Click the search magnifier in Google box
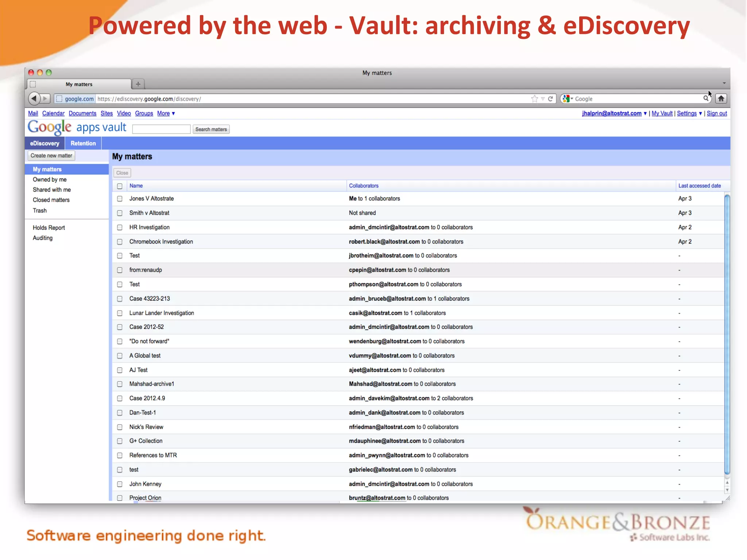 click(706, 98)
